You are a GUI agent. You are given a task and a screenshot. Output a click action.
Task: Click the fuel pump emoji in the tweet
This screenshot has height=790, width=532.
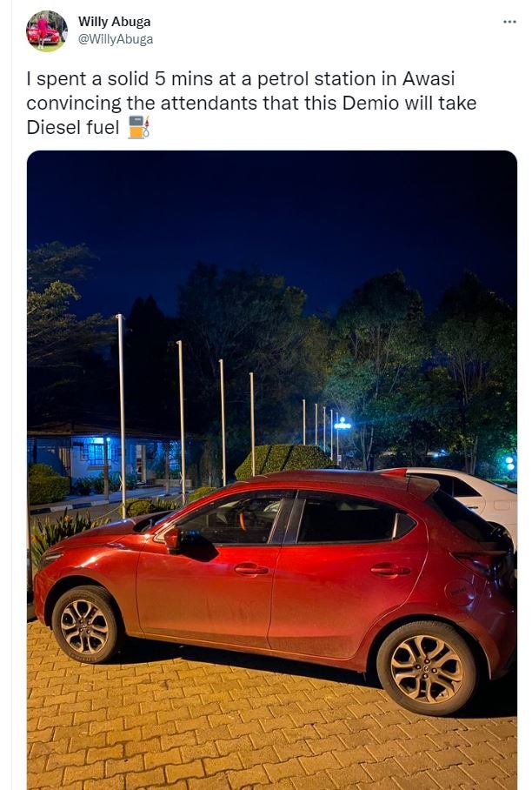coord(139,127)
